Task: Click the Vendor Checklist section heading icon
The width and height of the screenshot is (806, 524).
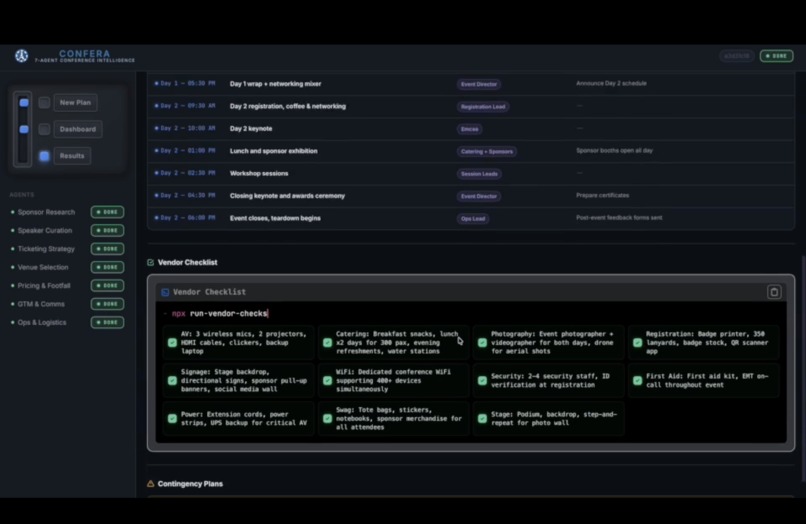Action: [x=151, y=263]
